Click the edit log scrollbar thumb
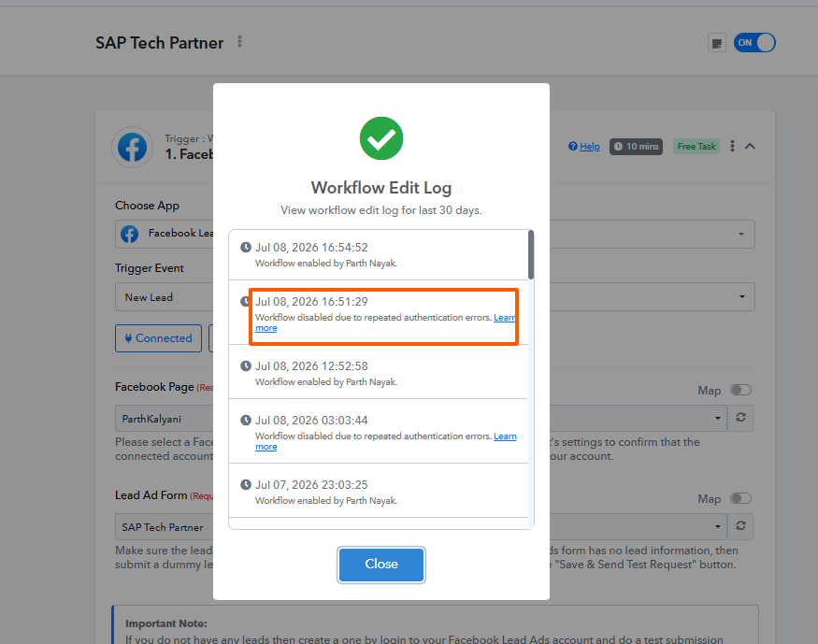Image resolution: width=818 pixels, height=644 pixels. [x=531, y=255]
